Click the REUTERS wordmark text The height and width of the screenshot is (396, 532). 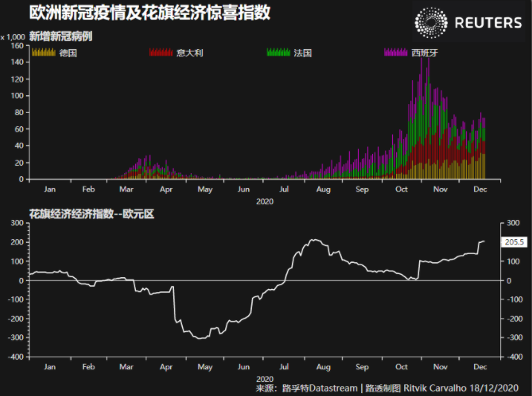click(488, 23)
